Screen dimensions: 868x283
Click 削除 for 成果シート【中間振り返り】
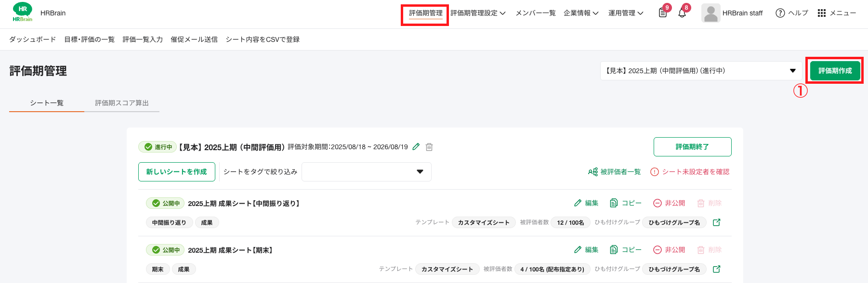click(x=710, y=203)
